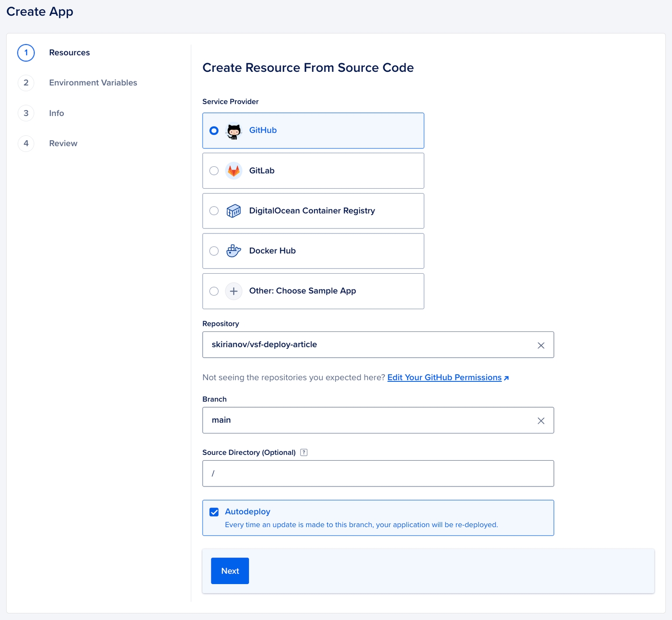Go to Environment Variables step
The height and width of the screenshot is (620, 672).
point(93,83)
